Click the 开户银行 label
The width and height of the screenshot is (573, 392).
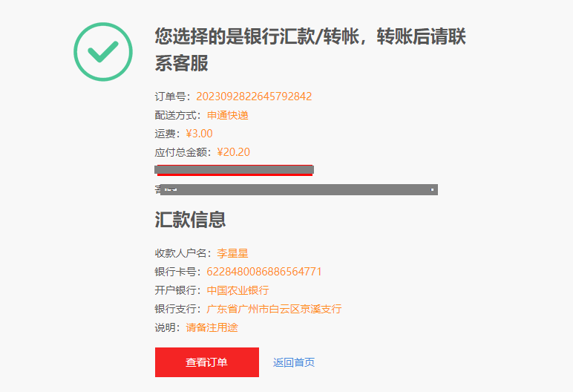[x=176, y=290]
